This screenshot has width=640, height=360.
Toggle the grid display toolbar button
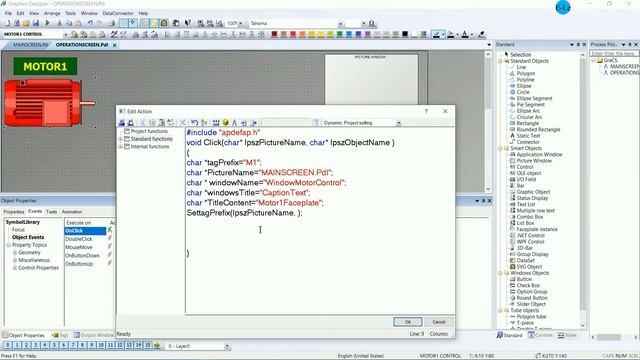(x=123, y=24)
